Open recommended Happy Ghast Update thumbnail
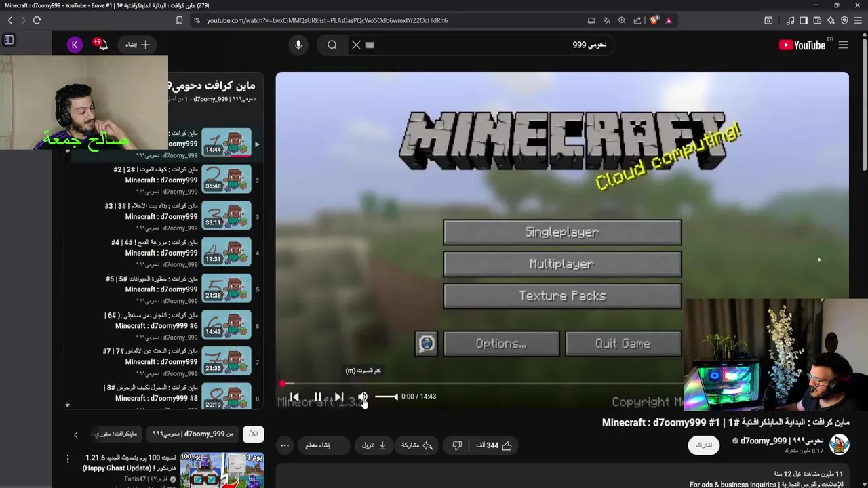Viewport: 868px width, 488px height. (x=222, y=470)
